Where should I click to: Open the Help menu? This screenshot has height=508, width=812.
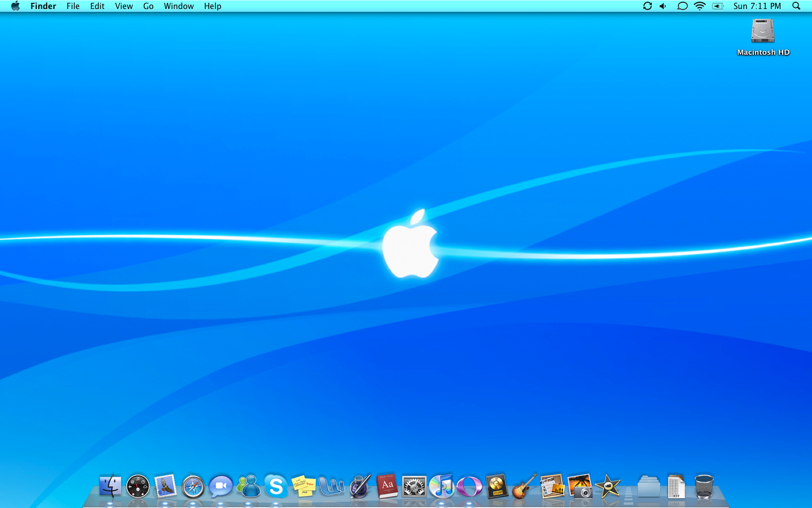tap(213, 6)
